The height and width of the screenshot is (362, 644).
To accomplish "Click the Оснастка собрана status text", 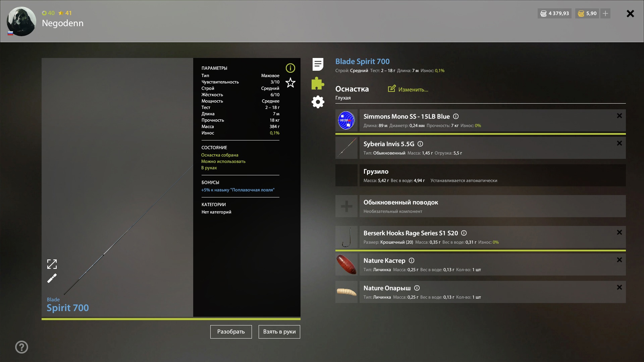I will (220, 155).
